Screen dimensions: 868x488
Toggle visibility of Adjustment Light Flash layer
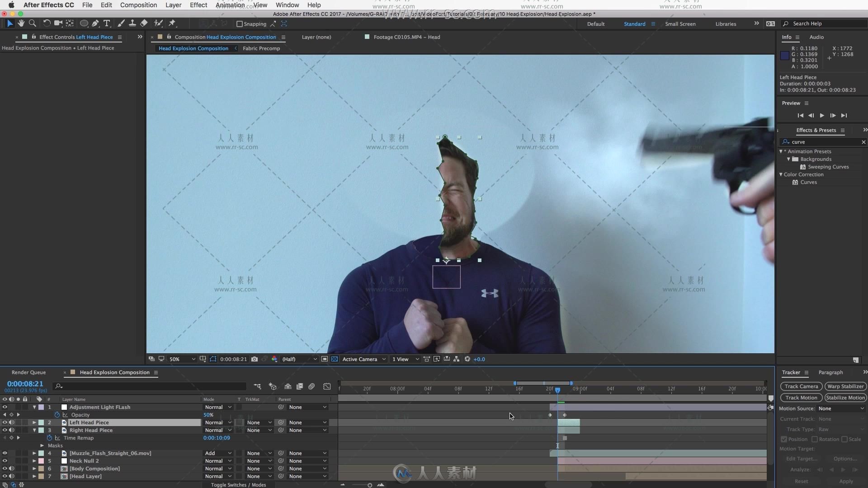[5, 407]
